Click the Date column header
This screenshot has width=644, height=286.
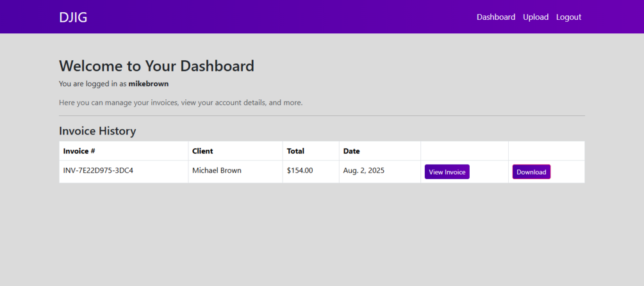click(x=351, y=151)
